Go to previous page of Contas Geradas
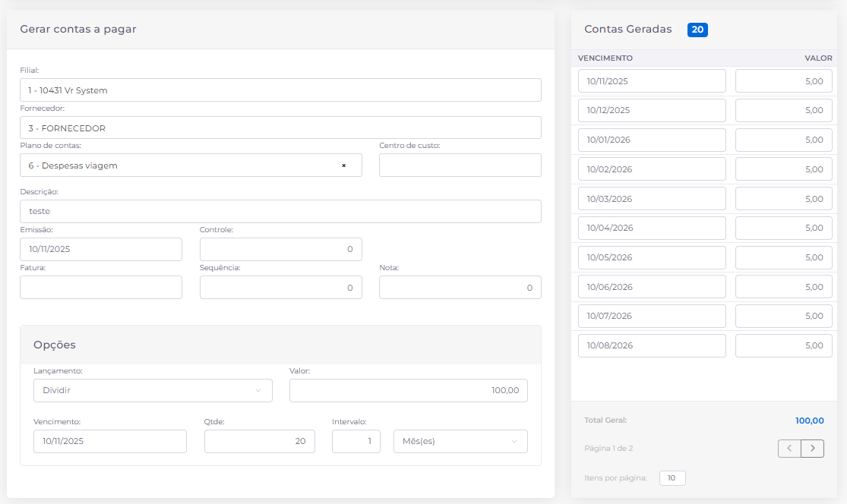 click(789, 449)
